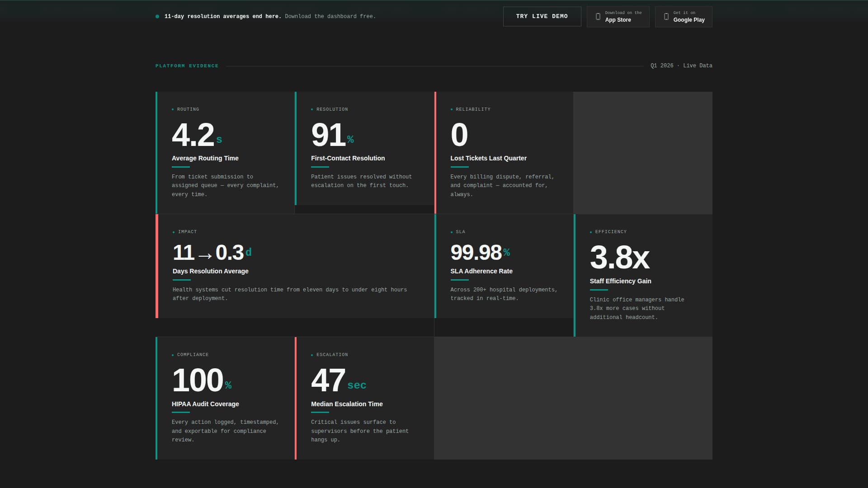Viewport: 868px width, 488px height.
Task: Select the COMPLIANCE card label
Action: [193, 355]
